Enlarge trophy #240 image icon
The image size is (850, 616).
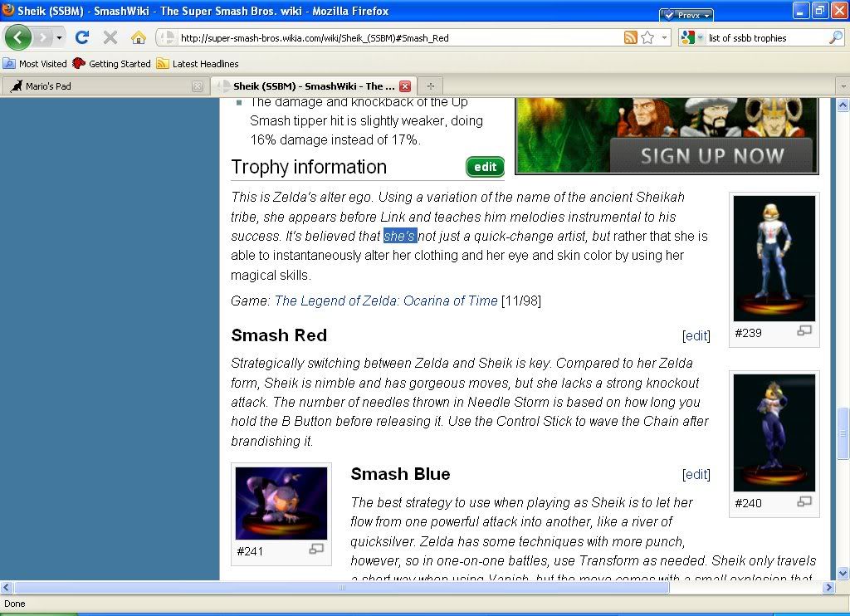click(x=804, y=501)
